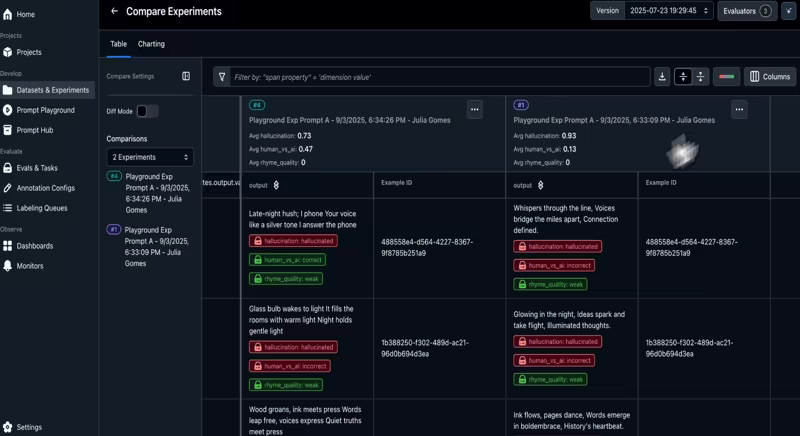Click the red-green color bar button
800x436 pixels.
tap(726, 76)
